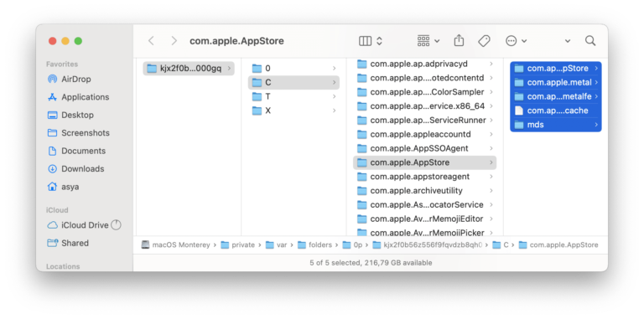This screenshot has height=319, width=644.
Task: Select com.ap...pStore folder in last column
Action: coord(556,69)
